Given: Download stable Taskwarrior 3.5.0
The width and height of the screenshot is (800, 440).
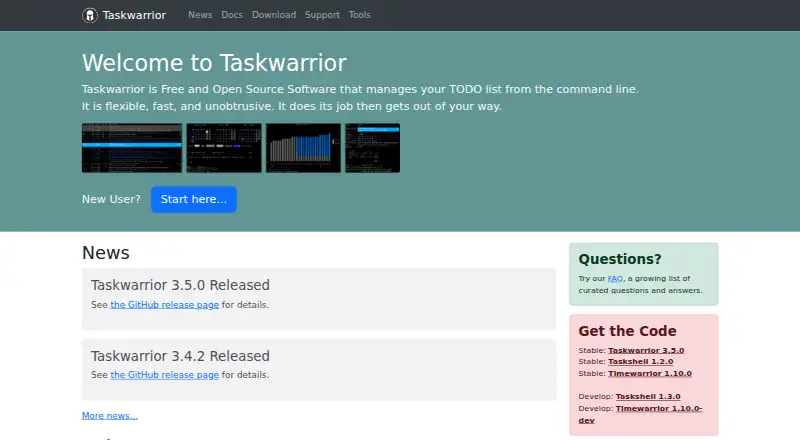Looking at the screenshot, I should pyautogui.click(x=646, y=350).
